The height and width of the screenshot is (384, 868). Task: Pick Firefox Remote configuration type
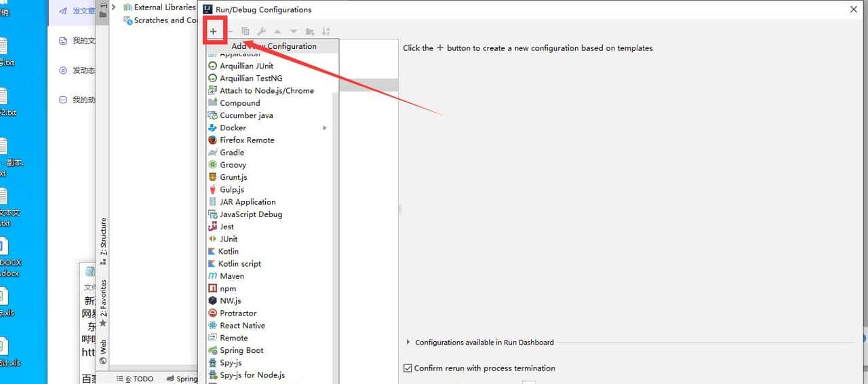pos(247,140)
